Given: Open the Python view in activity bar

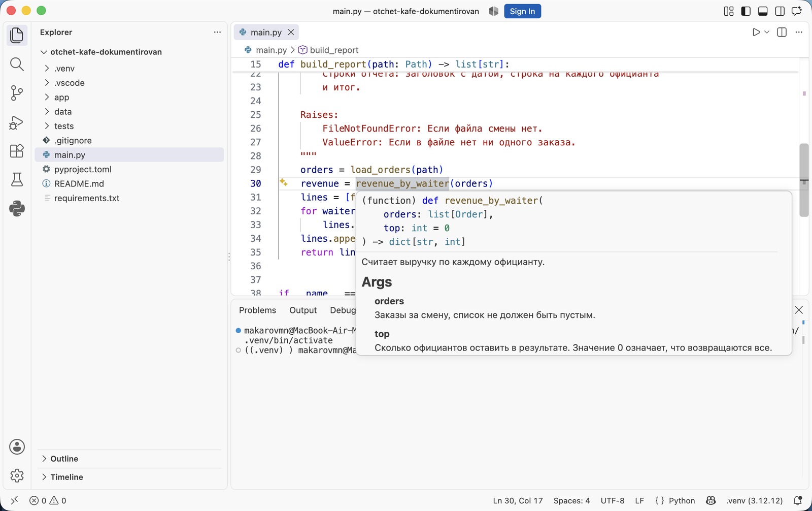Looking at the screenshot, I should pyautogui.click(x=17, y=208).
